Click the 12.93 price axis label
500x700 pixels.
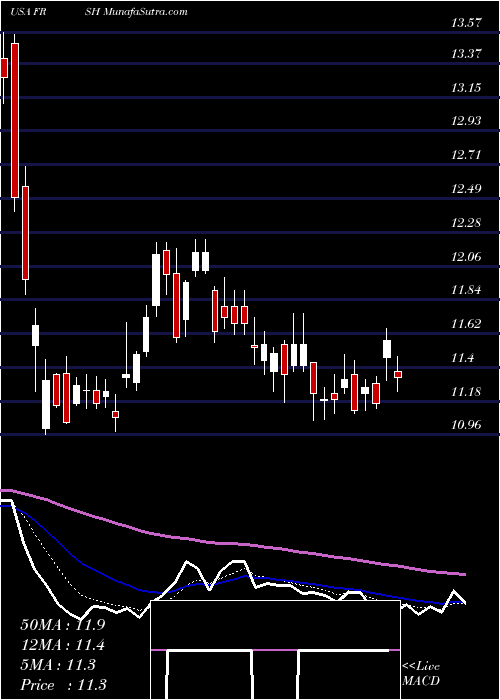click(467, 121)
